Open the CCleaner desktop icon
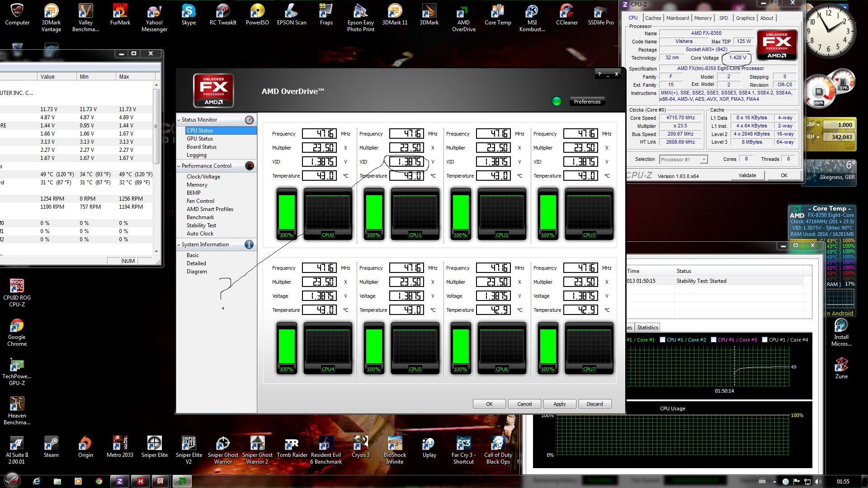Image resolution: width=868 pixels, height=488 pixels. (566, 14)
